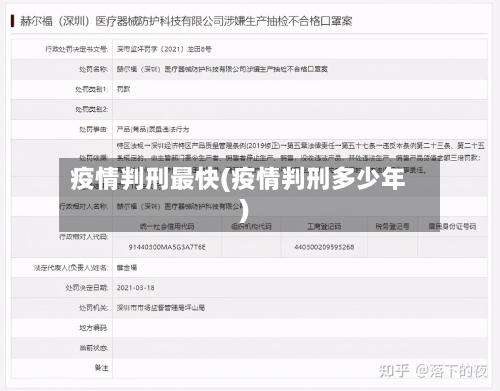Click the 税务登记号 column header
The image size is (500, 391).
392,227
